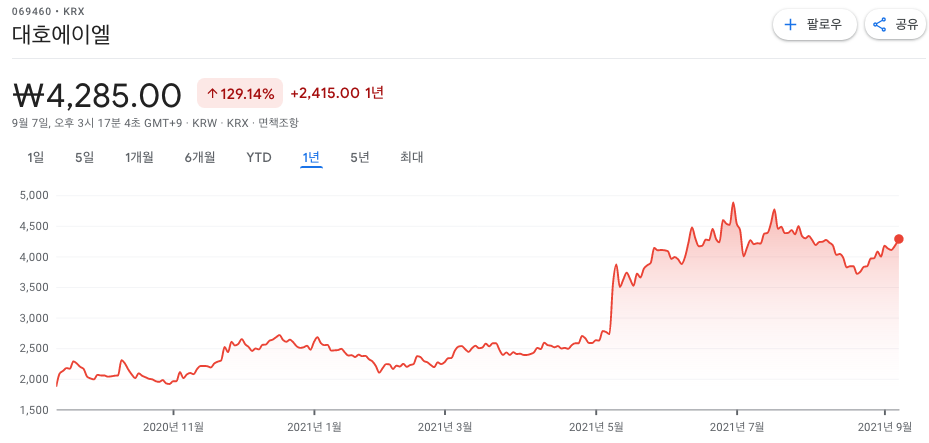Image resolution: width=929 pixels, height=443 pixels.
Task: Click the ₩4,285.00 price value
Action: coord(97,95)
